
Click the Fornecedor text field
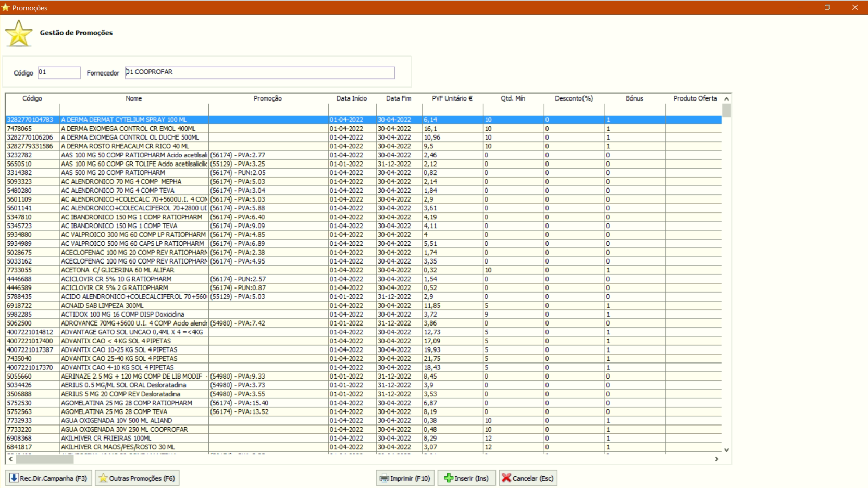[259, 72]
